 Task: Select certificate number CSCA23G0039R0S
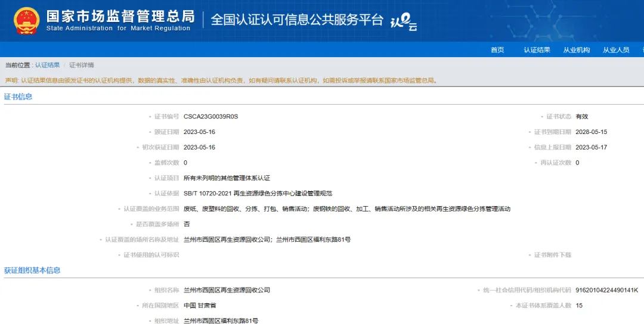click(x=210, y=117)
